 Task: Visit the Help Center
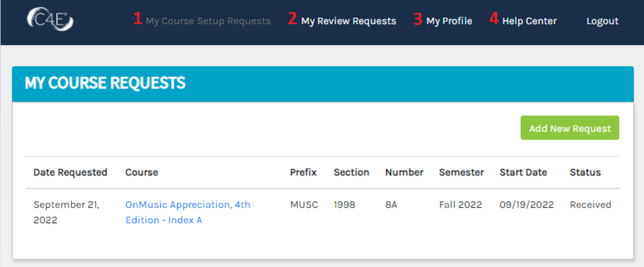(x=529, y=21)
